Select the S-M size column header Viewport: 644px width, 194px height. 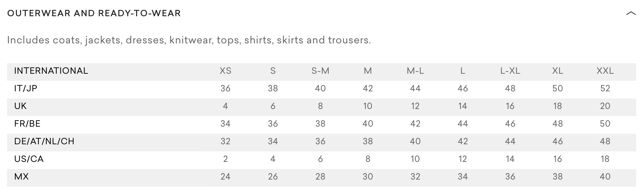[x=320, y=71]
